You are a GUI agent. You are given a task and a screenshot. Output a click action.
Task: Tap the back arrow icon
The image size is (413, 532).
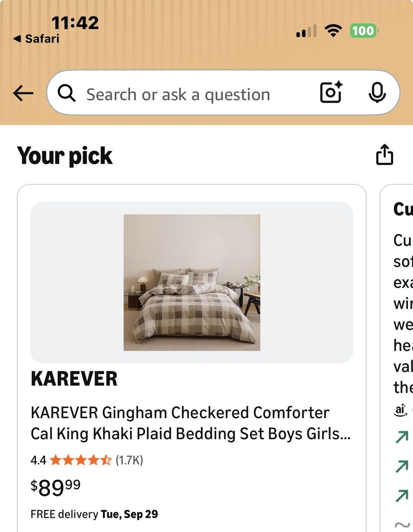23,94
